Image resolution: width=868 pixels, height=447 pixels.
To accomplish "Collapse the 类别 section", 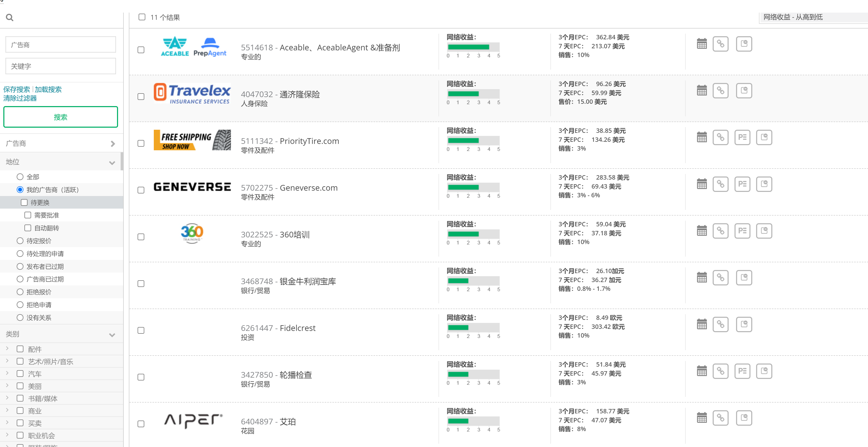I will tap(112, 334).
